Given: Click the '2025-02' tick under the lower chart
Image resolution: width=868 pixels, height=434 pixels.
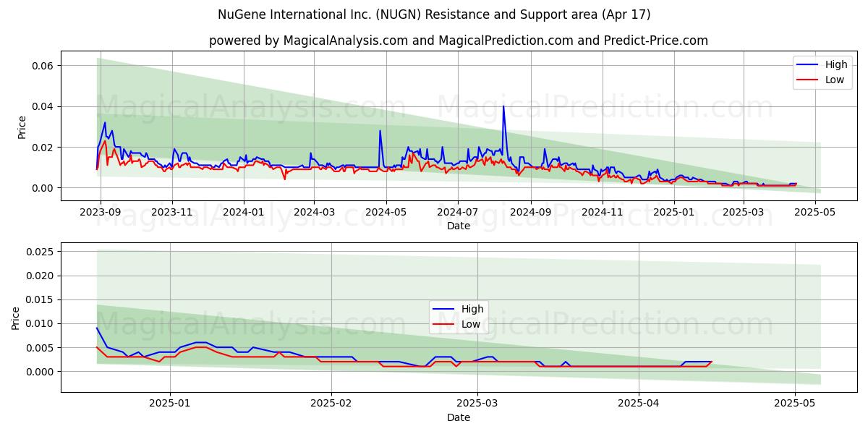Looking at the screenshot, I should [x=331, y=404].
